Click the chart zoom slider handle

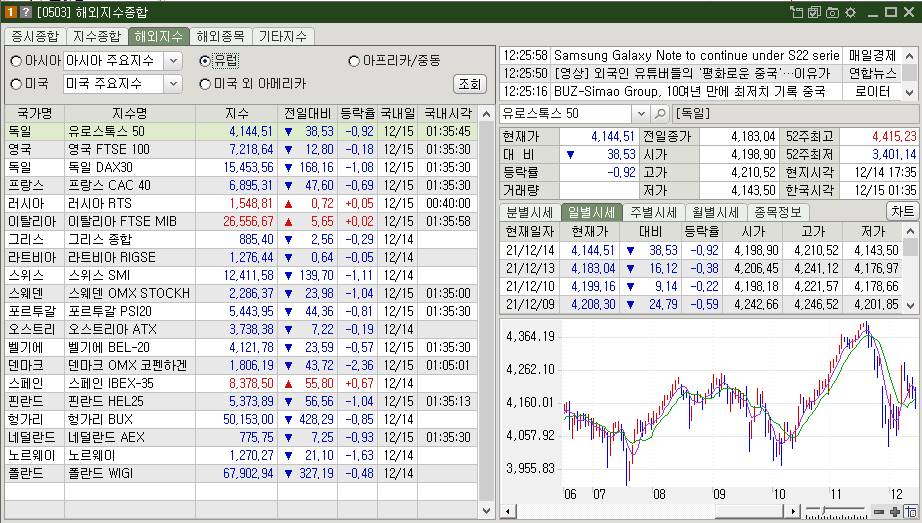[x=824, y=511]
